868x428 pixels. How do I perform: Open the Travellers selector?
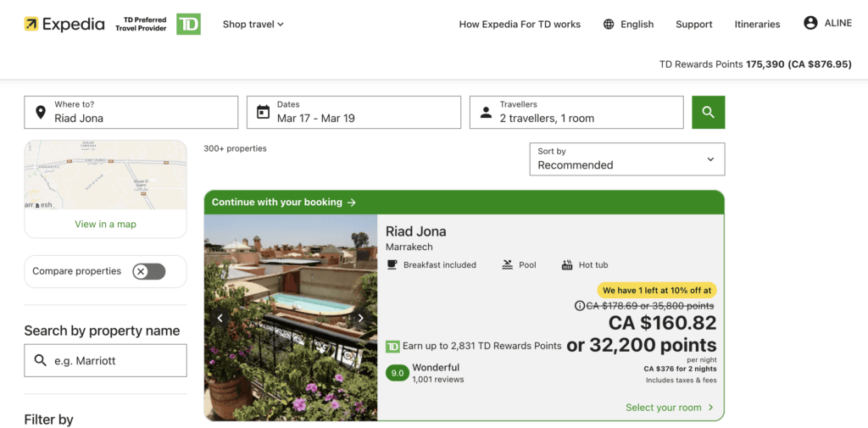click(576, 112)
